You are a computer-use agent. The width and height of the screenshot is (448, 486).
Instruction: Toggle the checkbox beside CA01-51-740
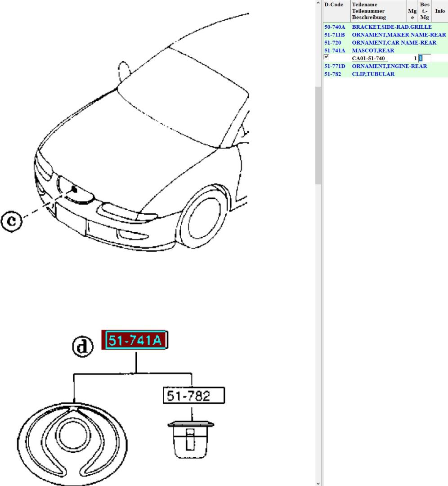(x=326, y=58)
